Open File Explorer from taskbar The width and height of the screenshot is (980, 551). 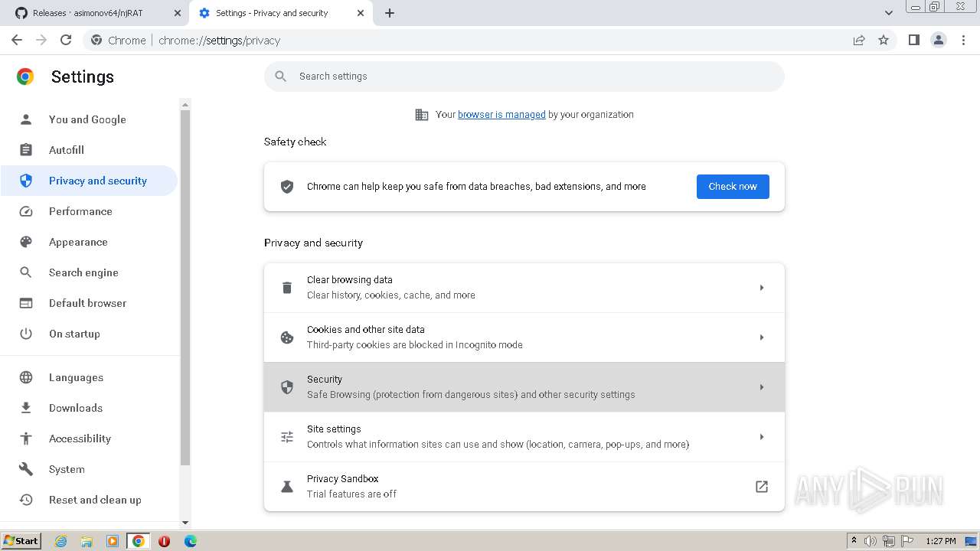tap(87, 541)
